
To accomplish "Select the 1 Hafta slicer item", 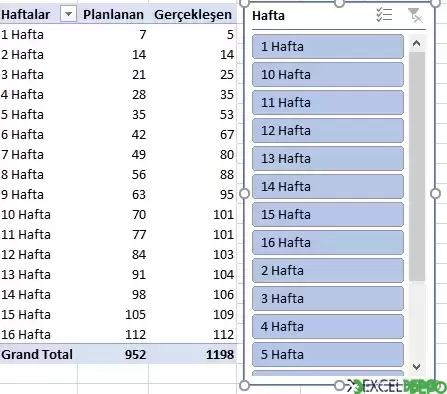I will coord(328,47).
